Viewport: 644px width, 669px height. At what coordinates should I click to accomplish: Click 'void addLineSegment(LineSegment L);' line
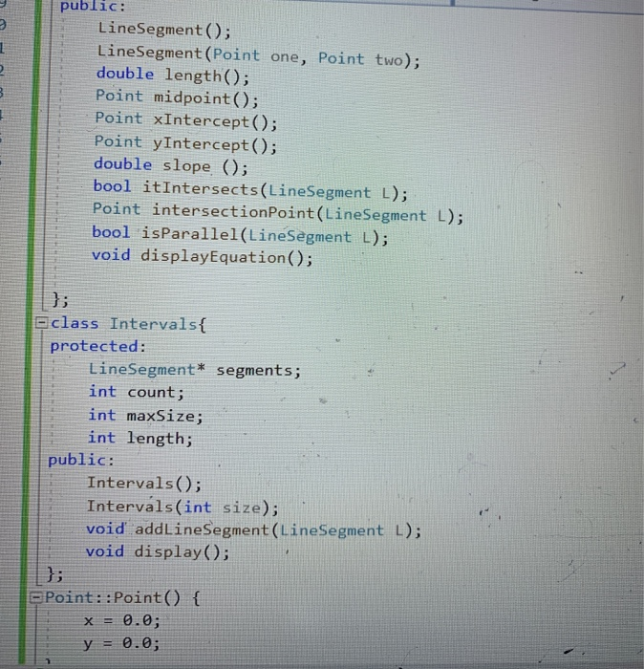tap(253, 529)
